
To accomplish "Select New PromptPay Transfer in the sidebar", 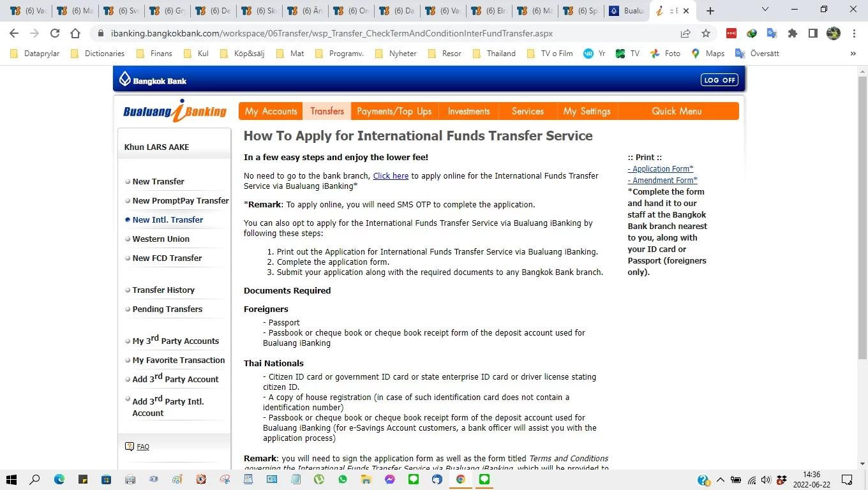I will point(179,200).
